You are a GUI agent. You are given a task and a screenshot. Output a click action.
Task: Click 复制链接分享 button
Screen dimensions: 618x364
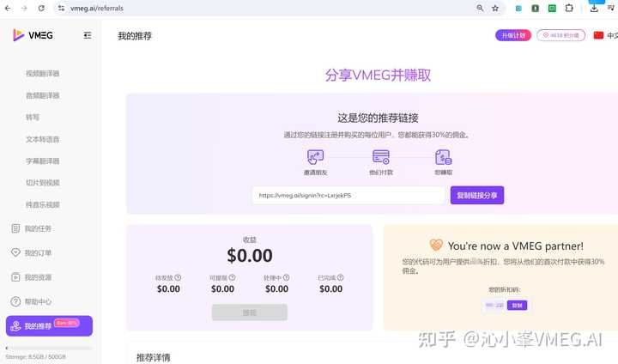coord(477,196)
